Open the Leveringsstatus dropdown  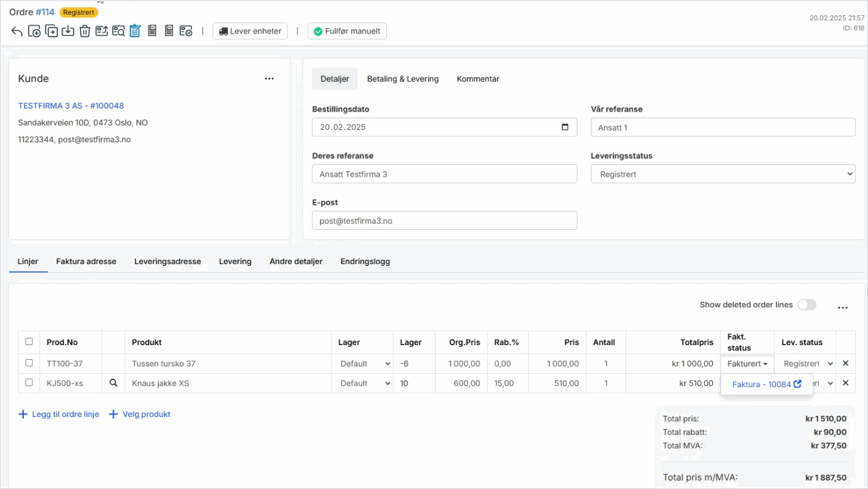[723, 174]
